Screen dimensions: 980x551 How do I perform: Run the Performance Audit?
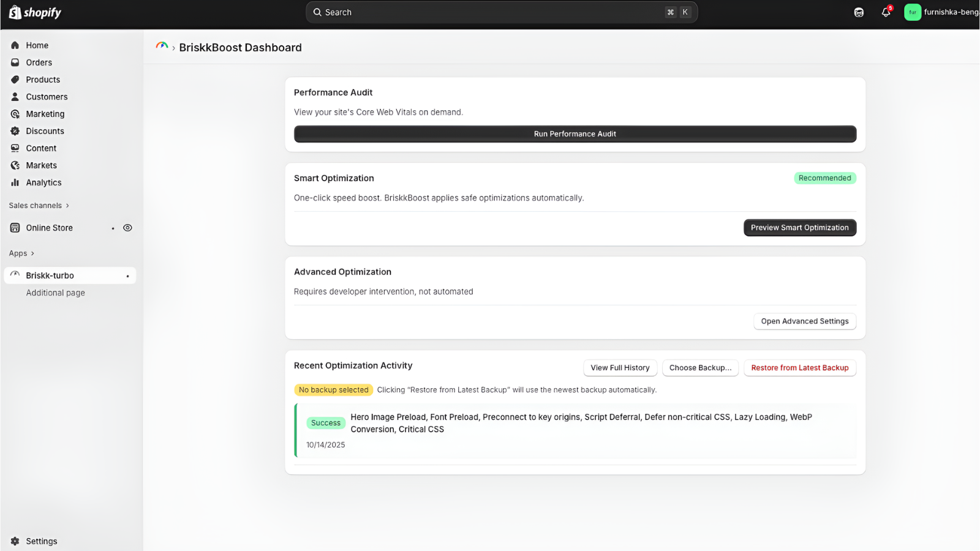[x=575, y=134]
